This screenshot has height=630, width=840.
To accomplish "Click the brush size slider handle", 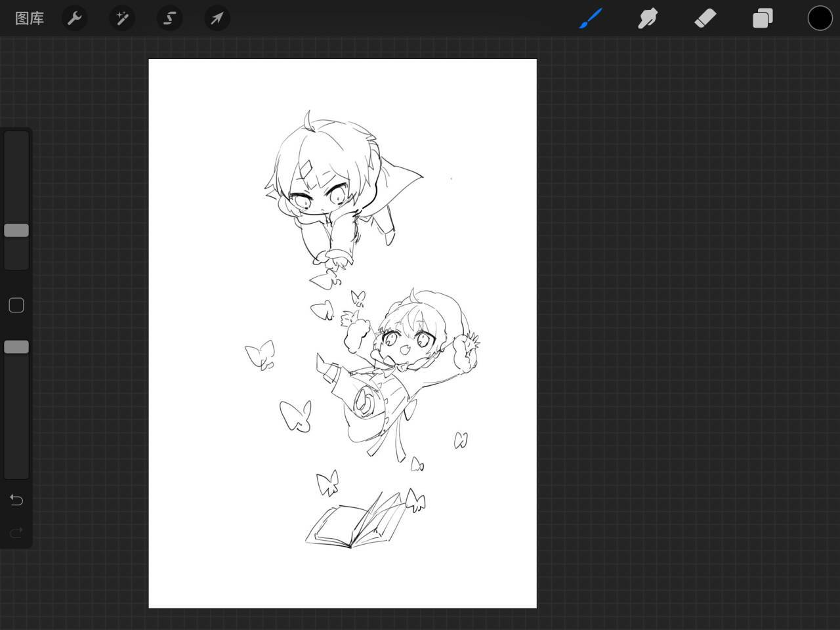I will (x=16, y=230).
